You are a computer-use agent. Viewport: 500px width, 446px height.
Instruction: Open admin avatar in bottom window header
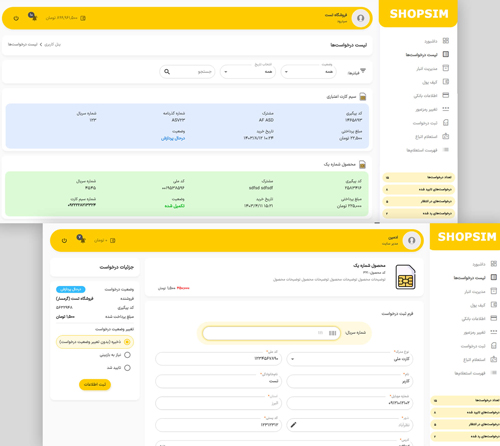(412, 240)
